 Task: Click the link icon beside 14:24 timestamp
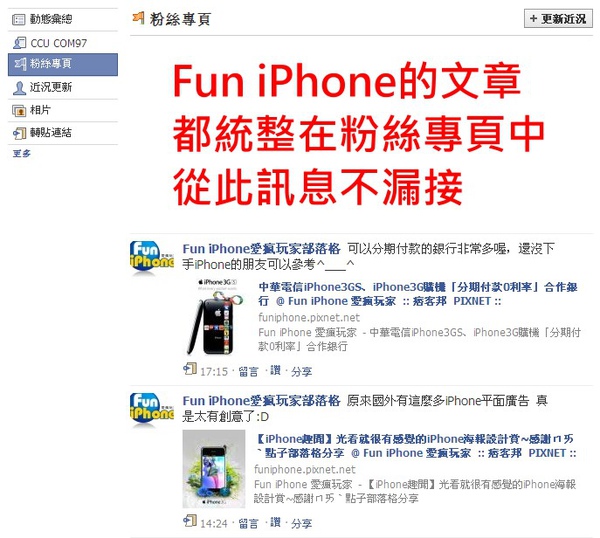click(x=190, y=520)
